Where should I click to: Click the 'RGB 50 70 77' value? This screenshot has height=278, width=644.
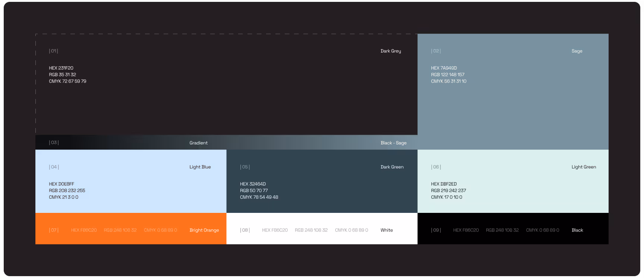(254, 191)
